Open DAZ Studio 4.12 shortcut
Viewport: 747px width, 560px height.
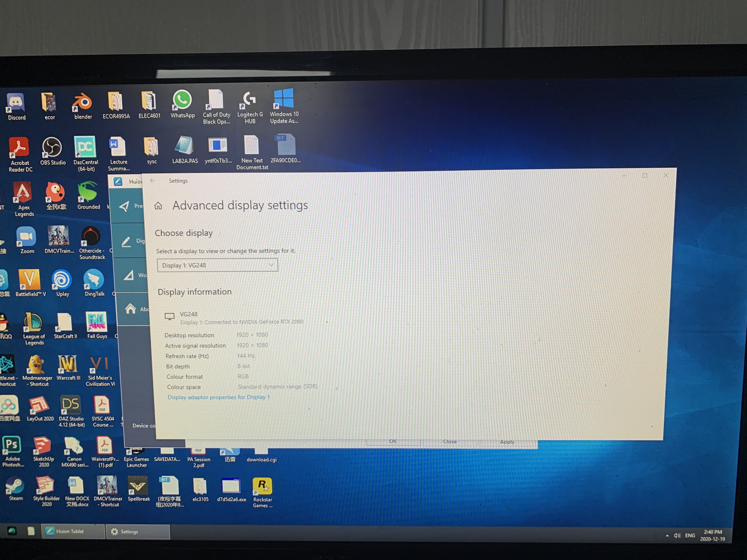pyautogui.click(x=72, y=411)
